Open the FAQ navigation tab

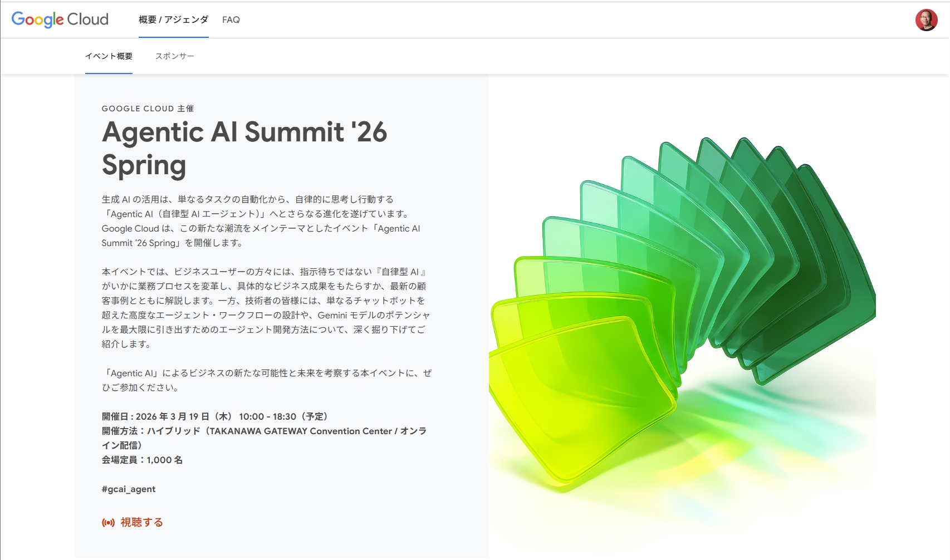[231, 19]
